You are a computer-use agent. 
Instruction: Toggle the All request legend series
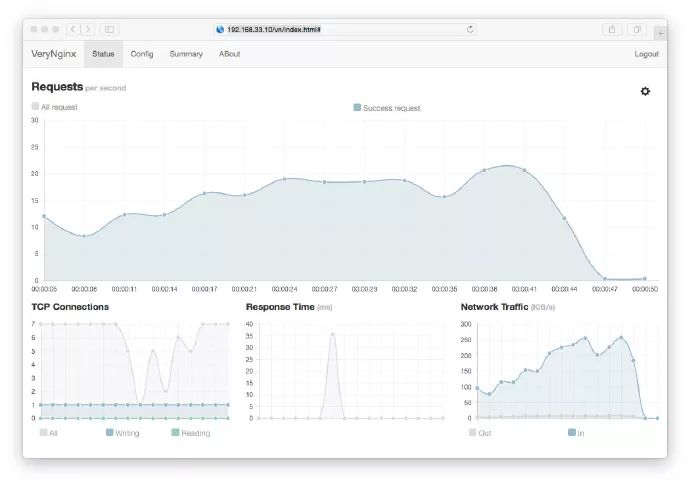55,107
